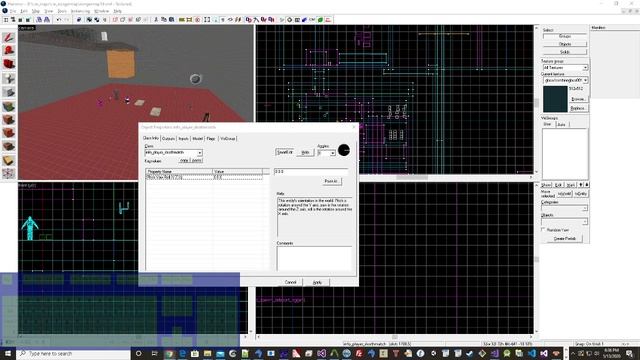Open the prefab Objects dropdown
The width and height of the screenshot is (640, 360).
click(x=584, y=221)
